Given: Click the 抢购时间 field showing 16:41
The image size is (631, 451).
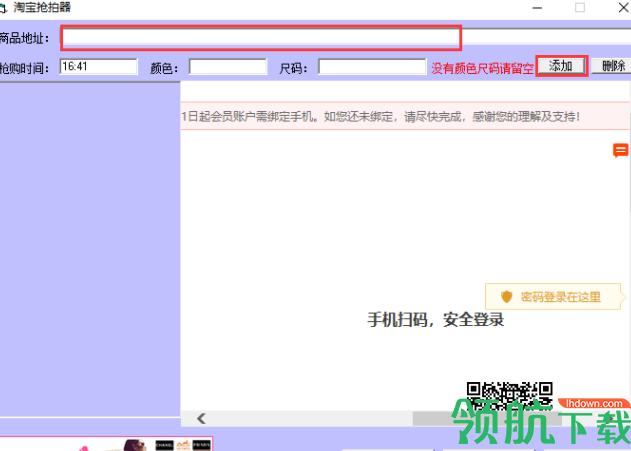Looking at the screenshot, I should [99, 66].
